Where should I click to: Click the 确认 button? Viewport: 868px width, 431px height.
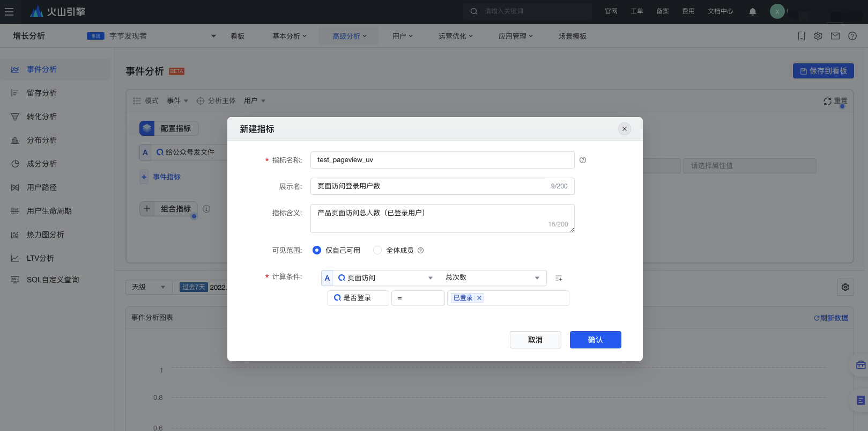[596, 340]
